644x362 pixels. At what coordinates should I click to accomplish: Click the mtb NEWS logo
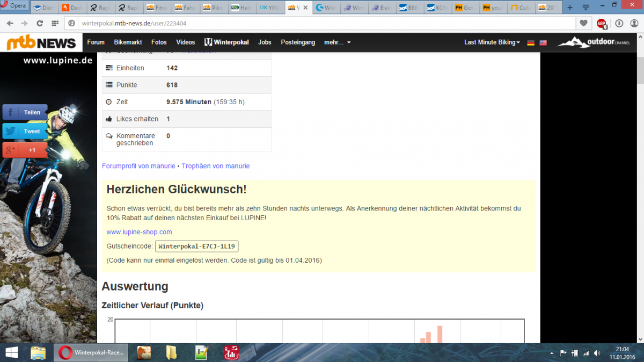[x=42, y=42]
